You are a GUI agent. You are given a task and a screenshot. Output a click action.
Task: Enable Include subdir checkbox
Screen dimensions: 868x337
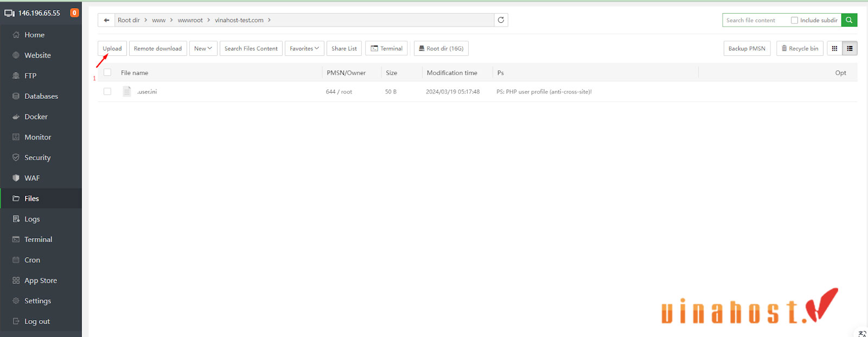coord(794,20)
